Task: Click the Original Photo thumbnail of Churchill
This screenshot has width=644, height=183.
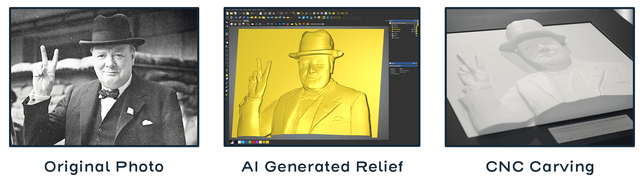Action: [x=104, y=77]
